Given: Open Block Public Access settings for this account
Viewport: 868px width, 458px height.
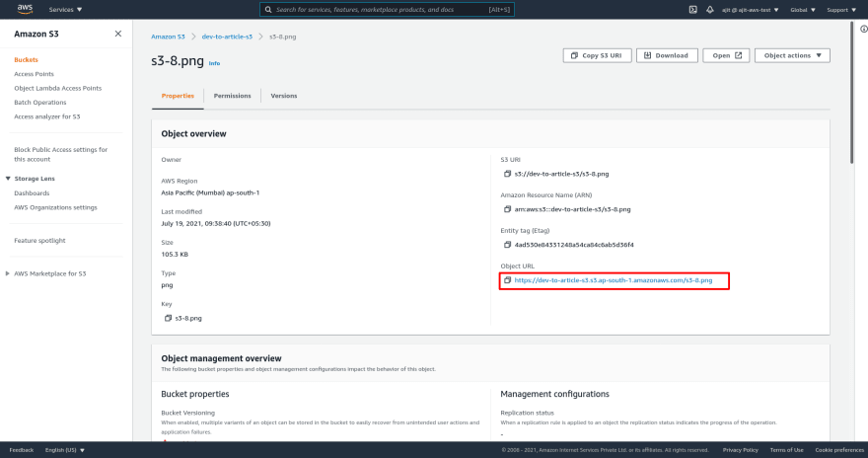Looking at the screenshot, I should [61, 154].
